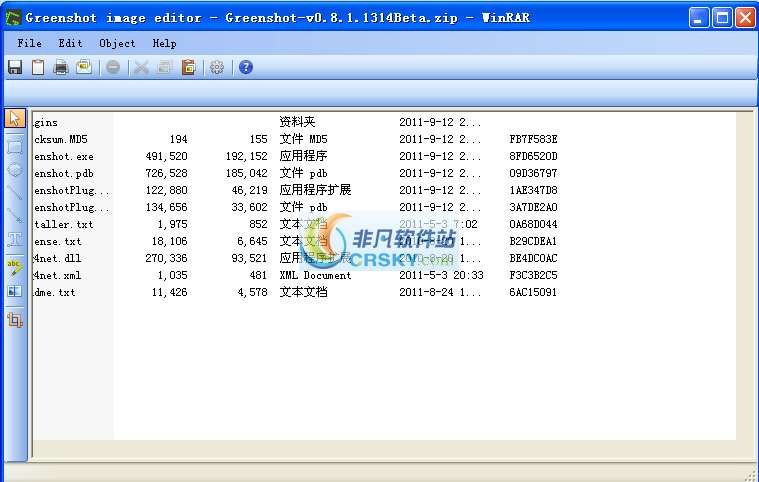The height and width of the screenshot is (482, 759).
Task: Click the checksum '6AC15091'
Action: click(533, 292)
